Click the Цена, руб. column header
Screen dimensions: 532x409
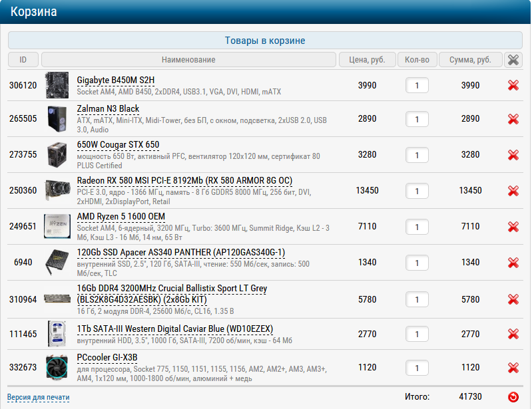pyautogui.click(x=368, y=60)
